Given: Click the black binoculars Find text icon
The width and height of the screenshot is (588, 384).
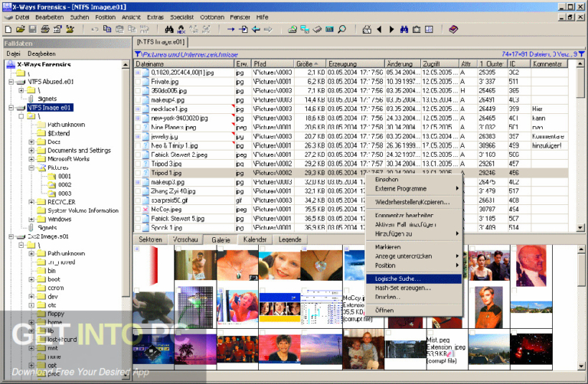Looking at the screenshot, I should pyautogui.click(x=169, y=29).
